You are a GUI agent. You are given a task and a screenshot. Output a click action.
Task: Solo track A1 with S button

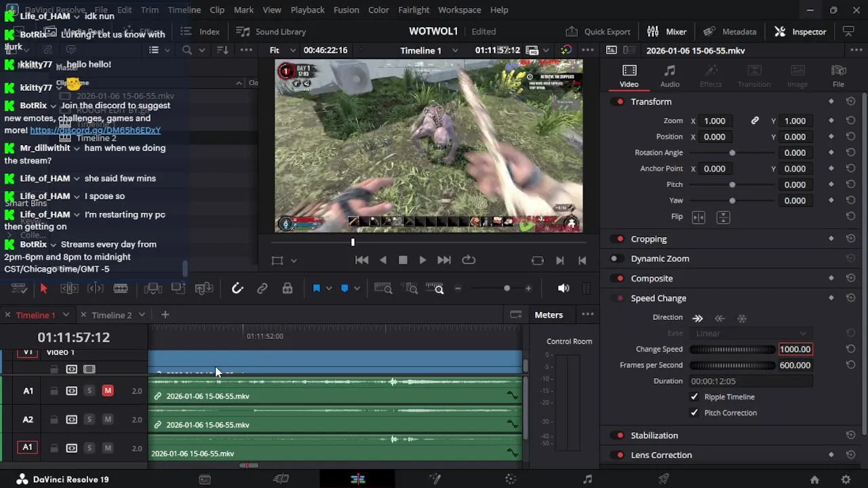(89, 391)
